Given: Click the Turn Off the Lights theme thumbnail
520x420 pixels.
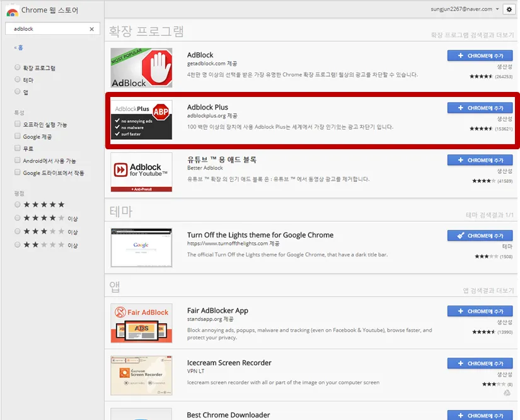Looking at the screenshot, I should click(141, 247).
